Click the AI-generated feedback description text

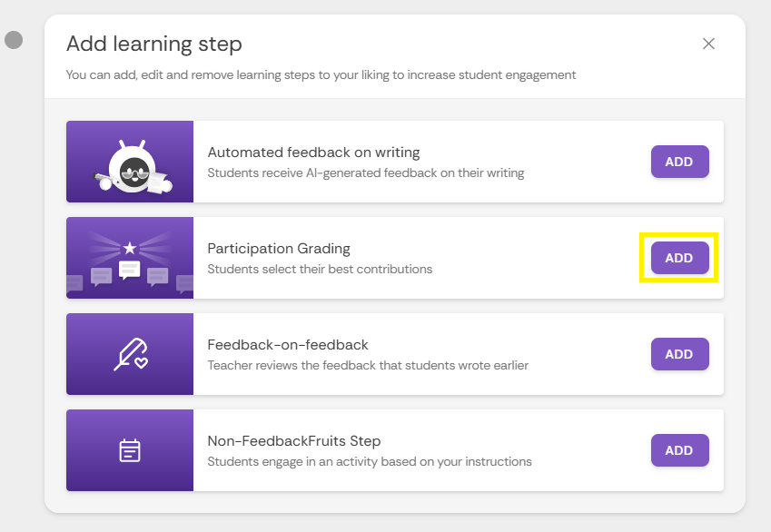click(x=366, y=173)
